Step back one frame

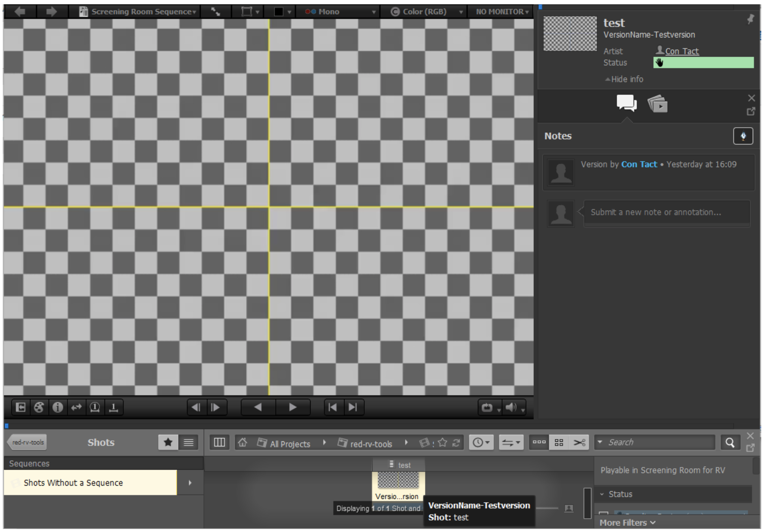(196, 407)
